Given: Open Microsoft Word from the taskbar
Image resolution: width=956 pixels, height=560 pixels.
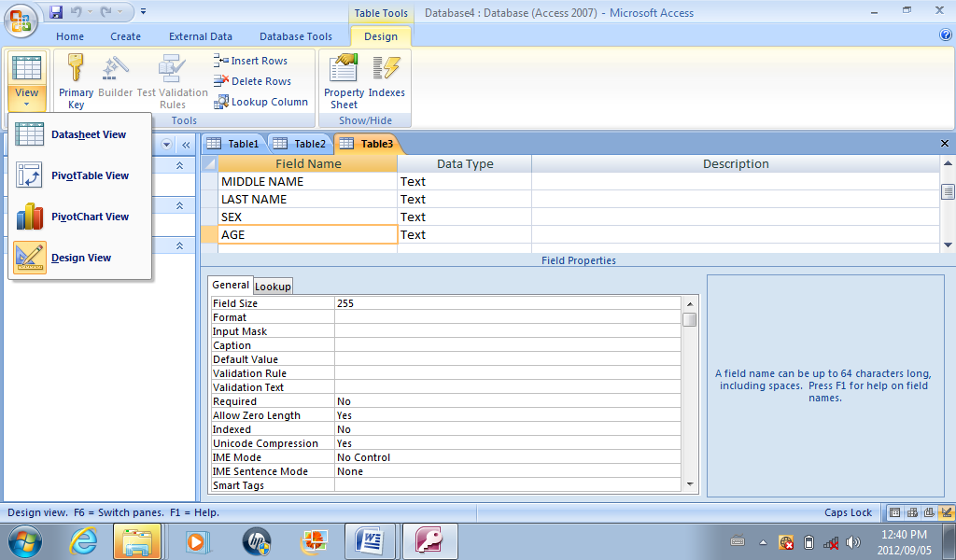Looking at the screenshot, I should pos(370,540).
